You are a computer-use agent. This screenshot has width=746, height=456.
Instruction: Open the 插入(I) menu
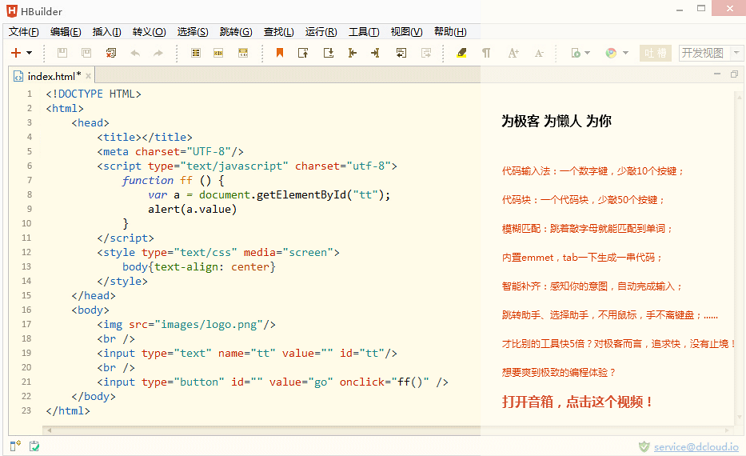(x=107, y=32)
